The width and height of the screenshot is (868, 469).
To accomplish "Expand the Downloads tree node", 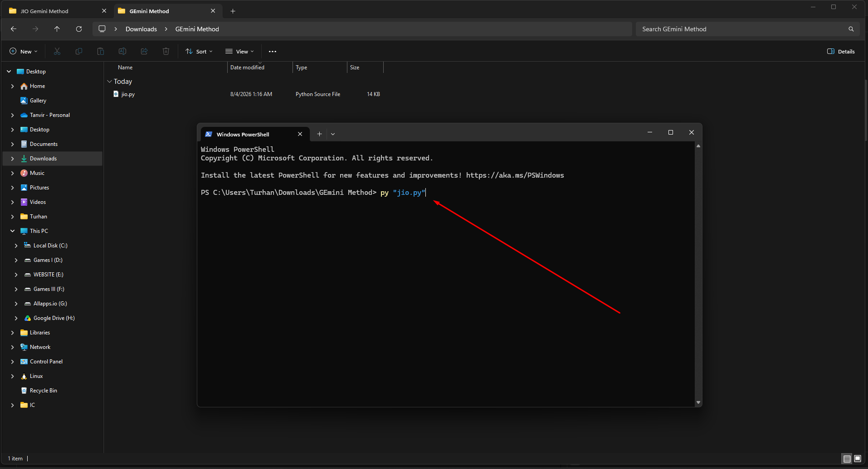I will click(x=12, y=159).
